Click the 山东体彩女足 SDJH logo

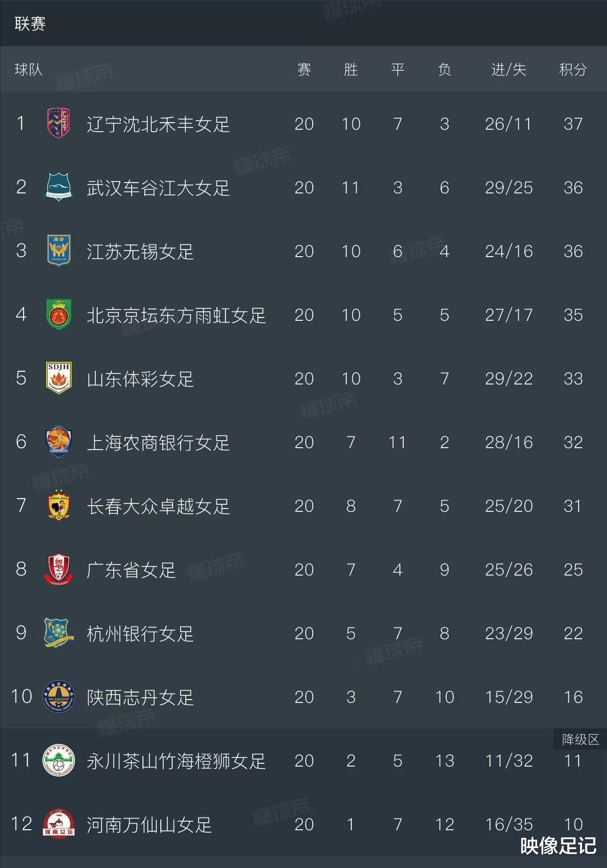[58, 378]
